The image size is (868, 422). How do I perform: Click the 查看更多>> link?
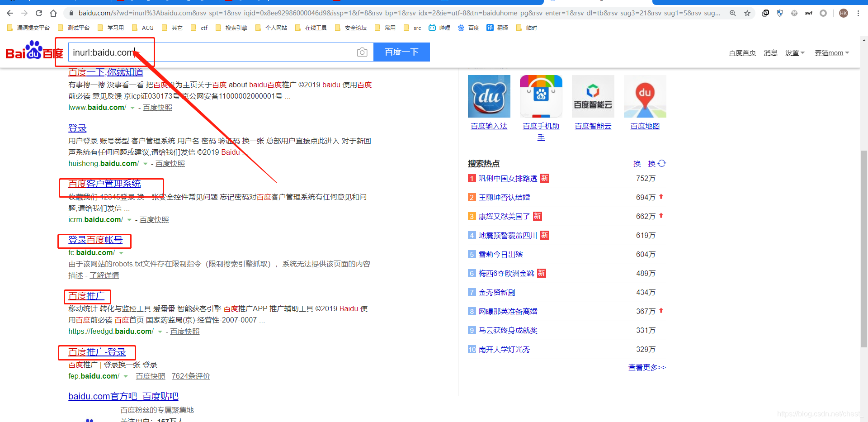pos(647,367)
